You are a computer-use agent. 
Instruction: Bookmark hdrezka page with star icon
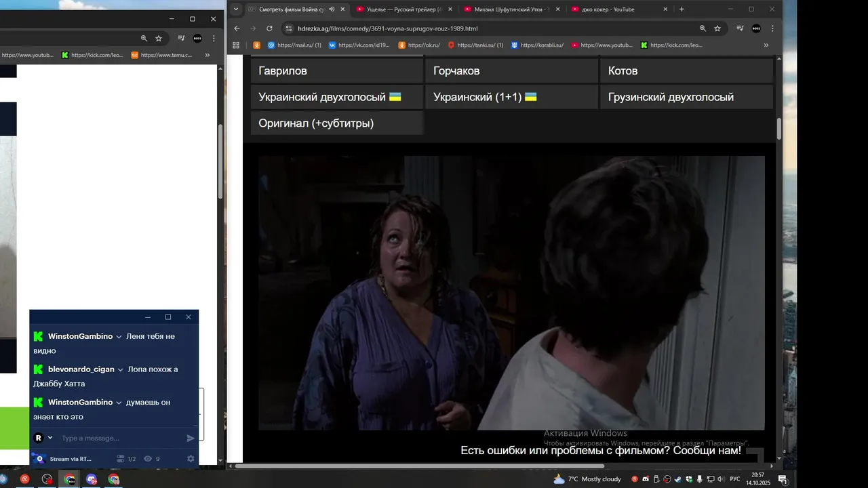pyautogui.click(x=717, y=28)
